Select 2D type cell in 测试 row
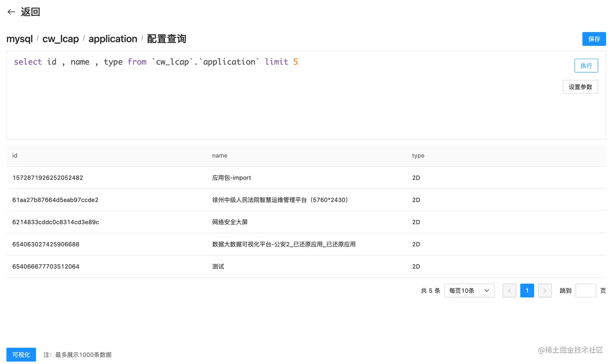Viewport: 613px width, 364px height. click(x=416, y=266)
